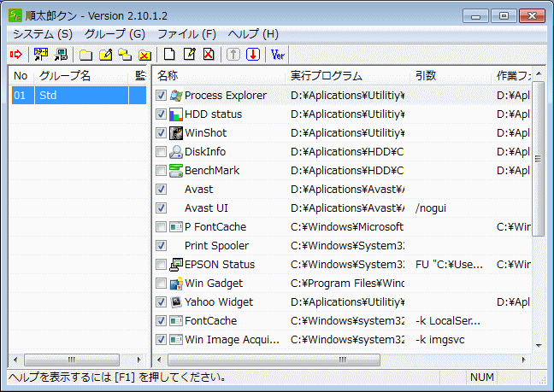Click right arrow of program list horizontal scrollbar
The height and width of the screenshot is (392, 554).
[x=525, y=360]
